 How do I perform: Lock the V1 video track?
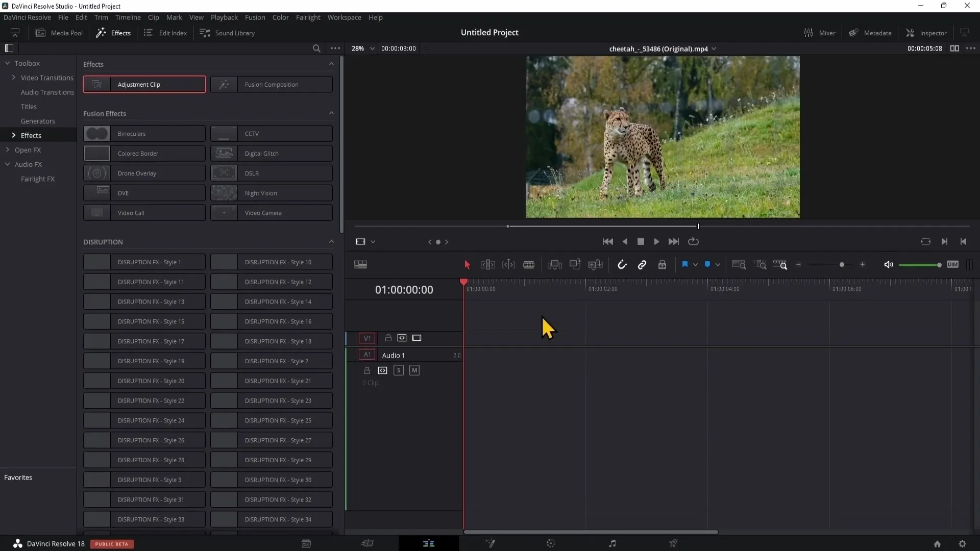[388, 338]
